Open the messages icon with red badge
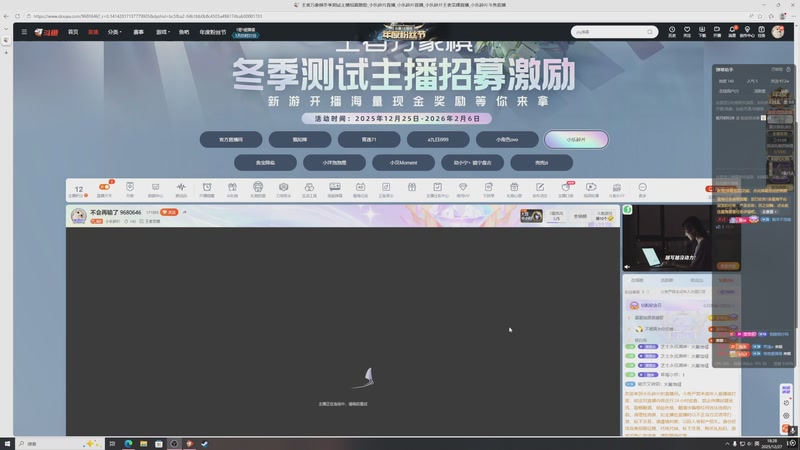800x450 pixels. coord(732,32)
